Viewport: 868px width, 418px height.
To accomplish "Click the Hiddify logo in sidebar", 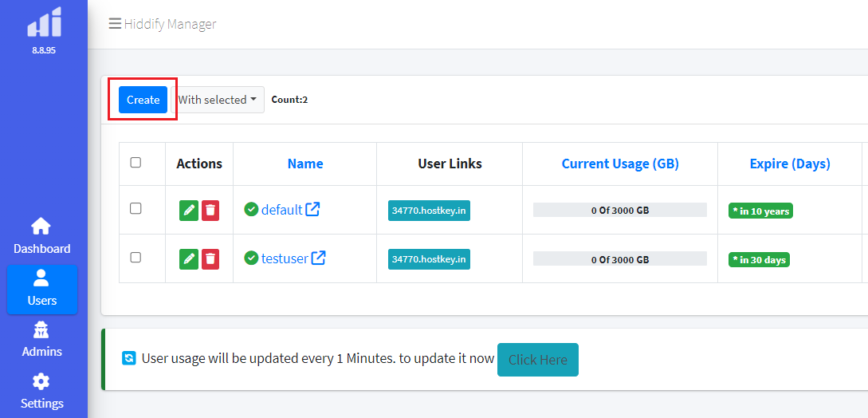I will click(44, 22).
